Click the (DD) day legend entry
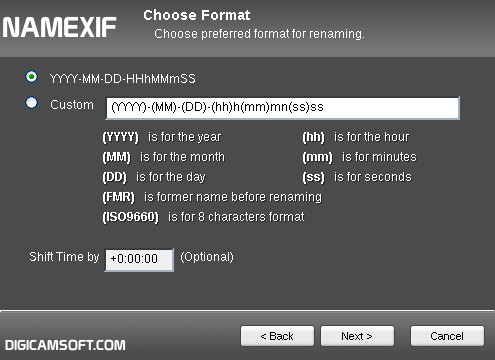Screen dimensions: 495x360 click(x=154, y=177)
